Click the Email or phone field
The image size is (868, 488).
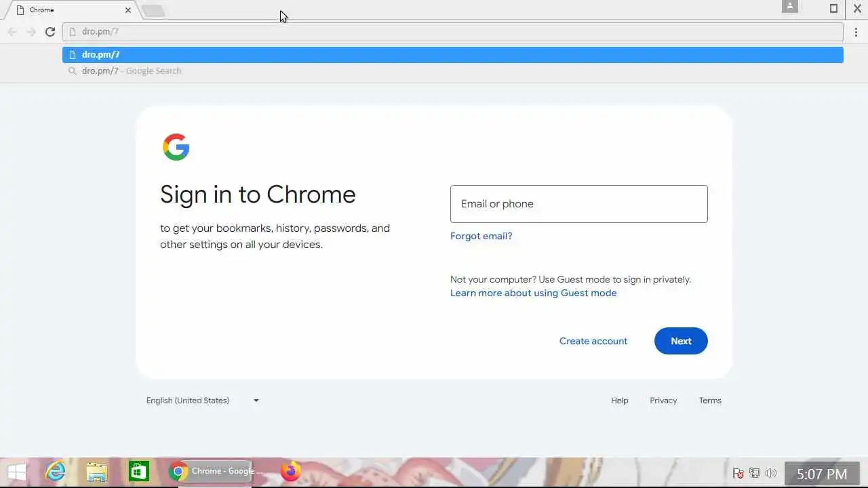click(x=578, y=204)
